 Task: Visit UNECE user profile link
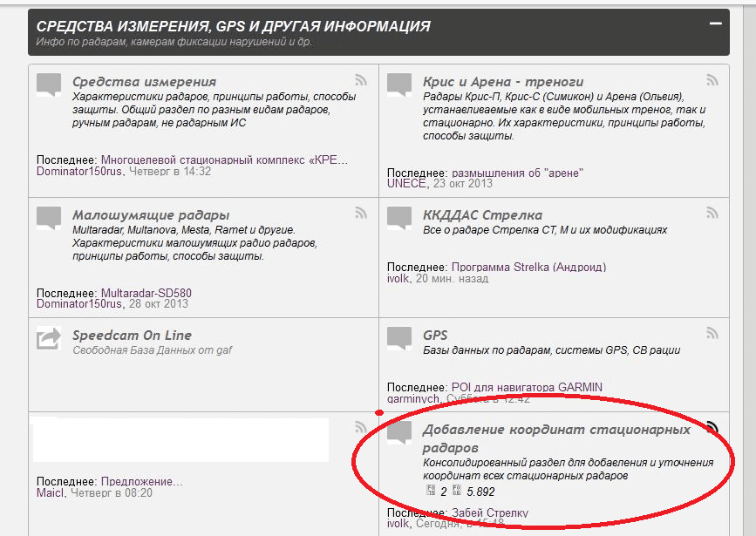point(406,183)
